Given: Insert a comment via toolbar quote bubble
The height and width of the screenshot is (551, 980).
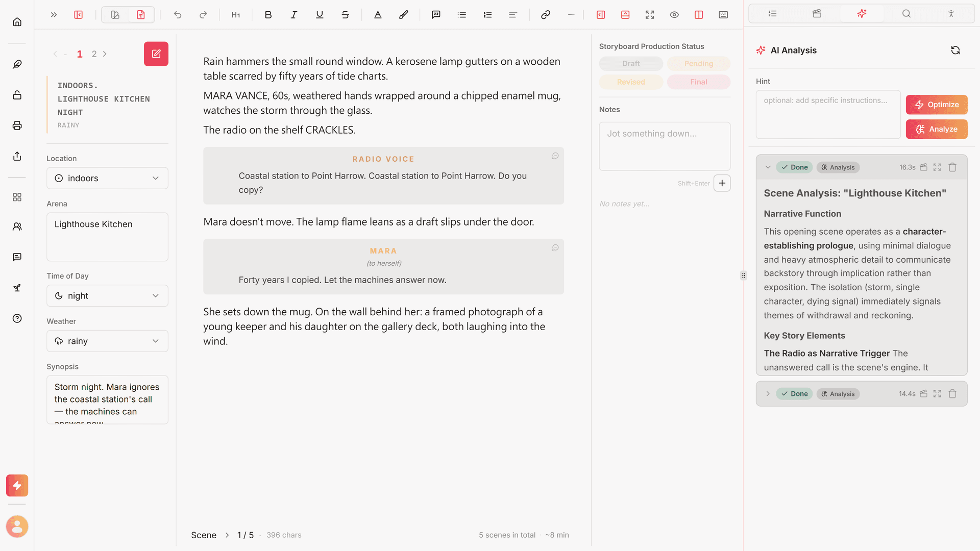Looking at the screenshot, I should [436, 15].
